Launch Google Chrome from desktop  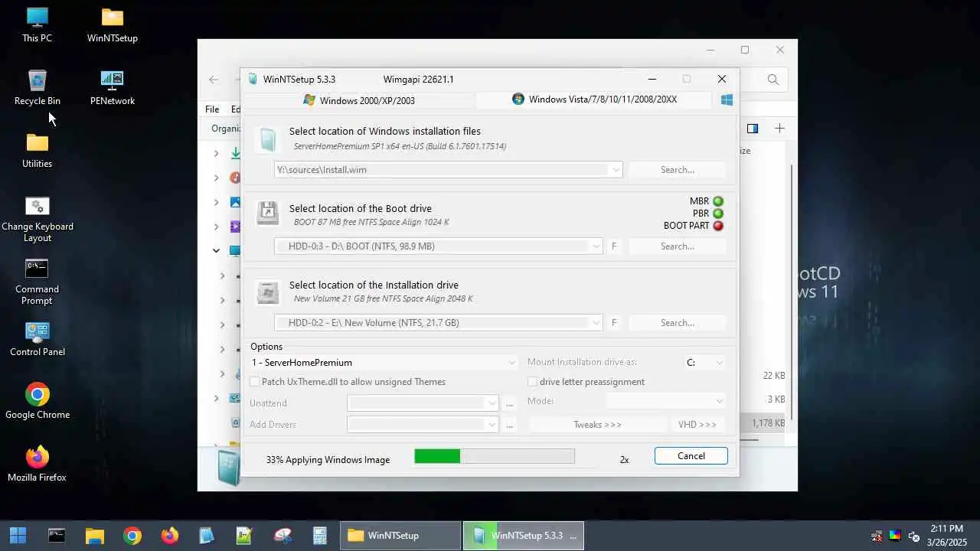(x=37, y=401)
